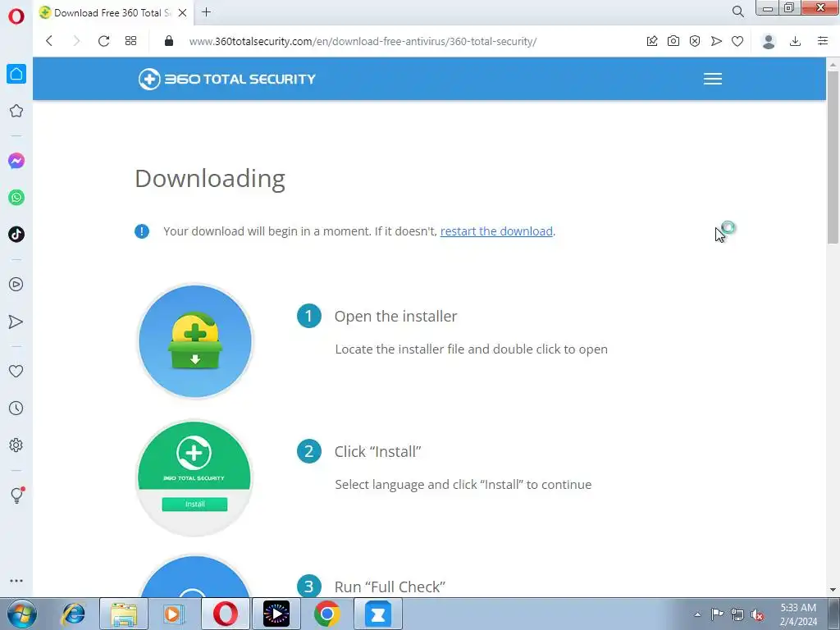Open the lightbulb tips icon in sidebar
This screenshot has width=840, height=630.
click(x=16, y=495)
